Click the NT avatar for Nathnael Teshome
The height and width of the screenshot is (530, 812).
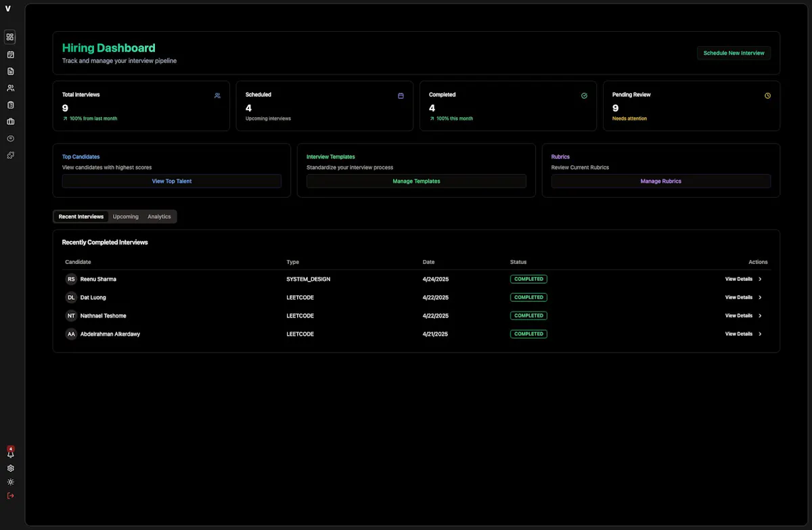click(x=71, y=315)
